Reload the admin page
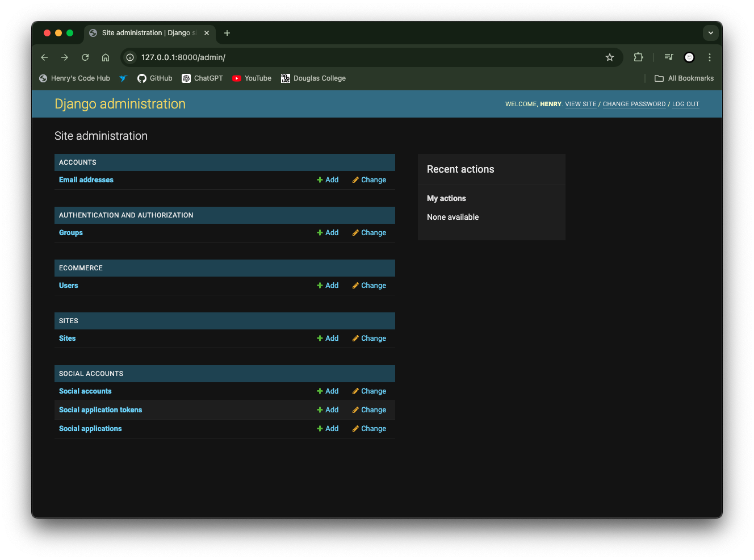Viewport: 754px width, 560px height. 85,57
